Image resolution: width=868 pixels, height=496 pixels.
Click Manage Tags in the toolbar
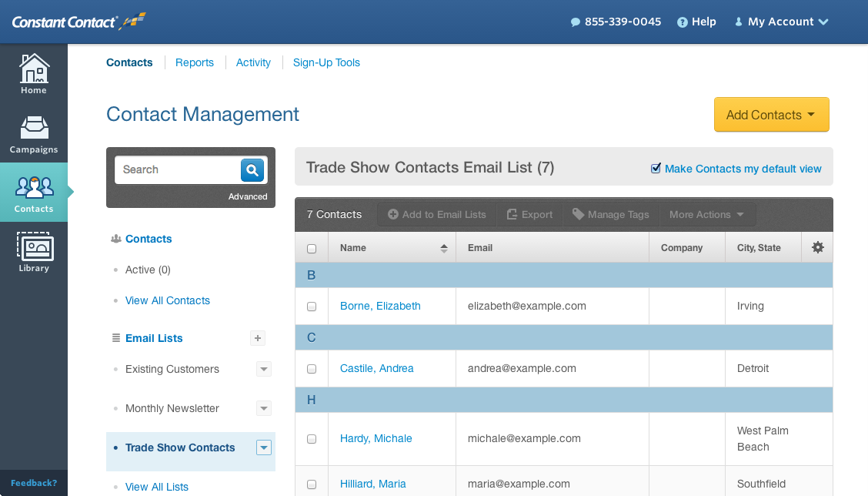point(610,214)
